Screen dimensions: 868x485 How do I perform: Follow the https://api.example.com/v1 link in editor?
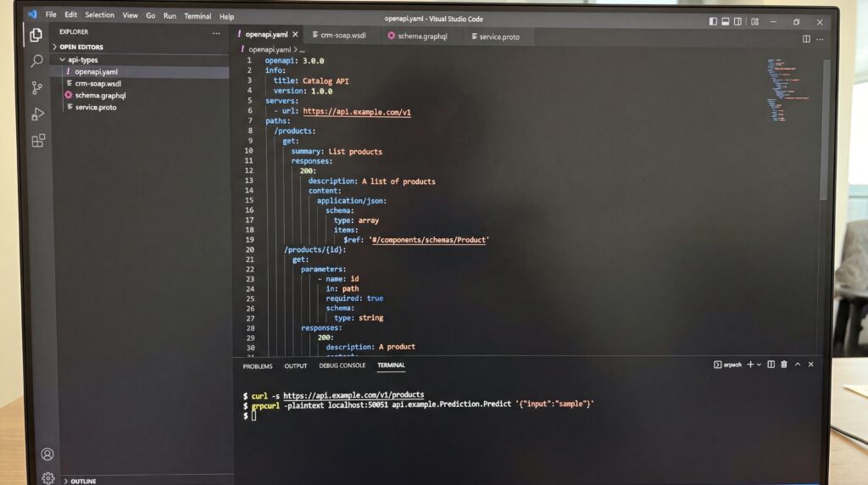tap(357, 111)
